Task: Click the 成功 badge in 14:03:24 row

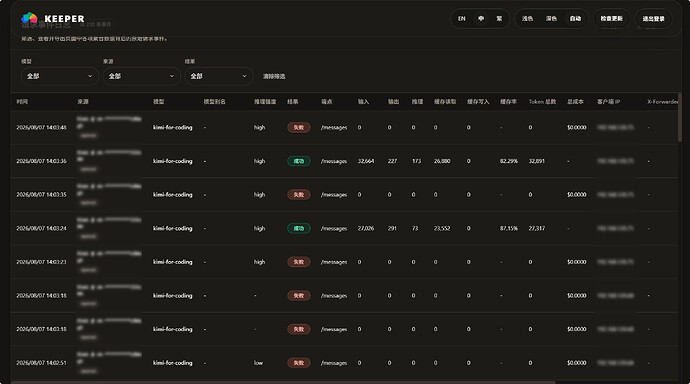Action: click(x=299, y=228)
